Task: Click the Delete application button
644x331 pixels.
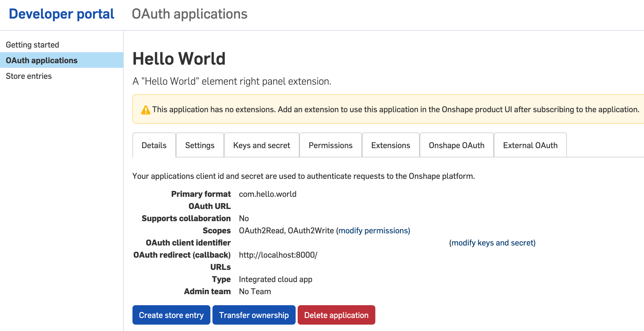Action: point(336,315)
